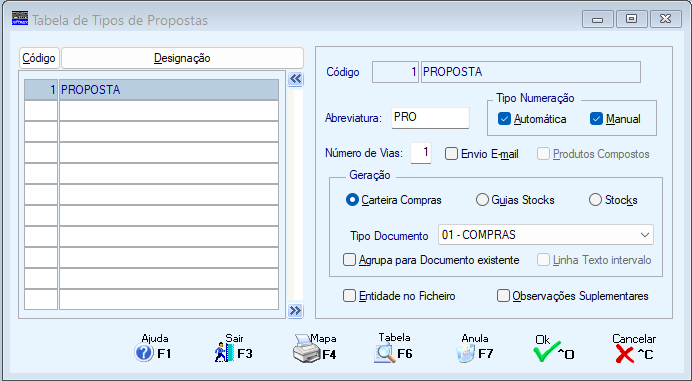This screenshot has height=381, width=692.
Task: Check Agrupa para Documento existente
Action: point(350,260)
